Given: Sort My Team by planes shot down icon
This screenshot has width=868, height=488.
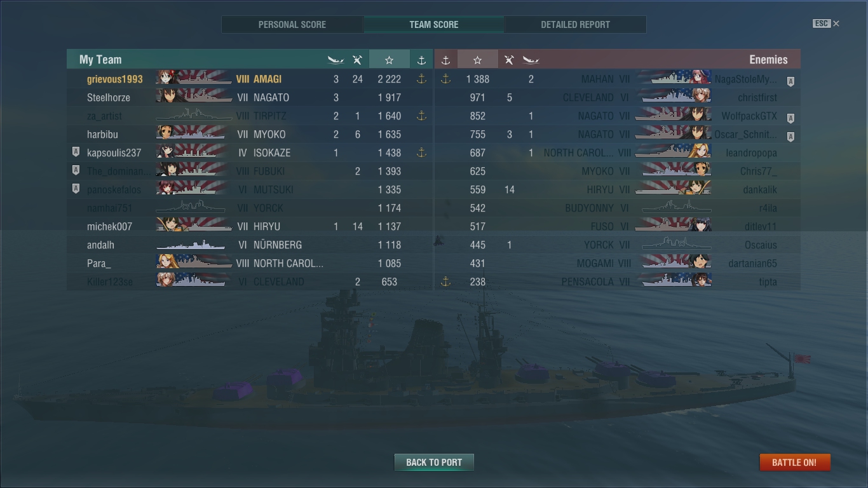Looking at the screenshot, I should 357,60.
